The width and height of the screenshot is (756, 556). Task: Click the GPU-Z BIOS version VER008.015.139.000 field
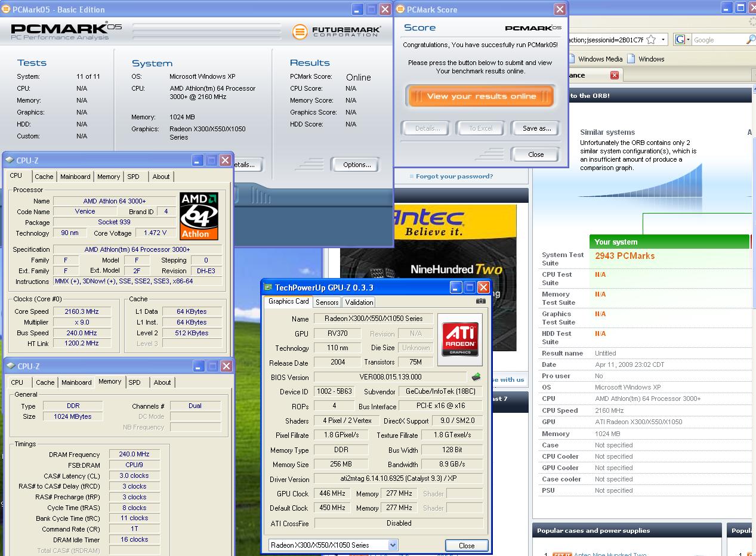click(x=390, y=377)
